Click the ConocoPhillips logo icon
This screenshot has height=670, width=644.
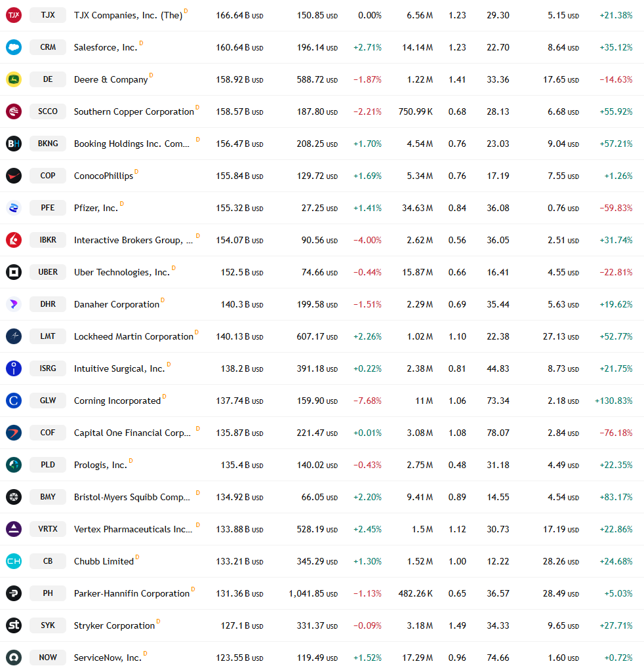point(14,176)
